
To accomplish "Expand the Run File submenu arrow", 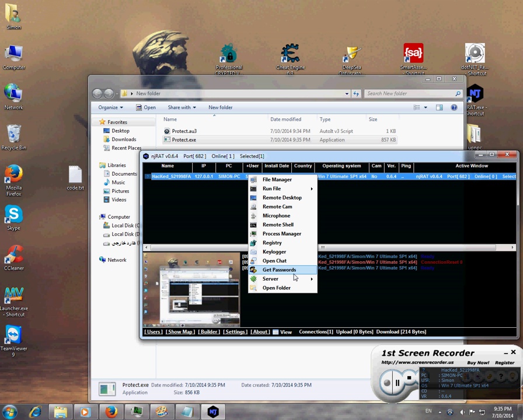I will click(x=312, y=189).
